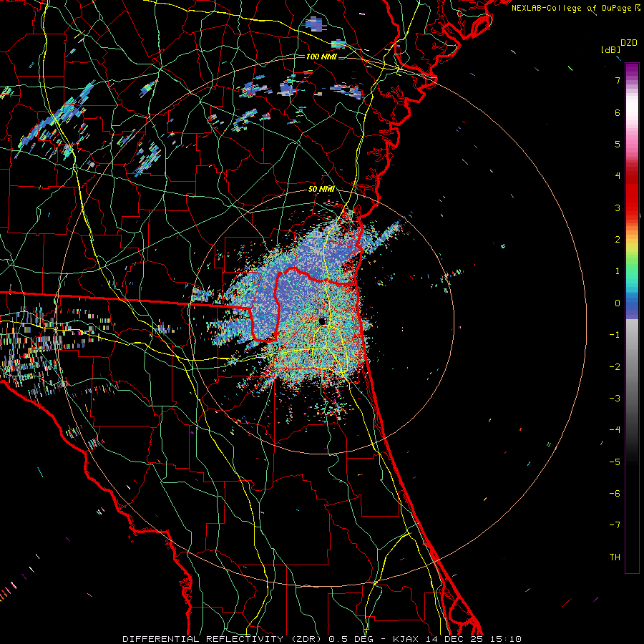
Task: Click the NEXLAB-College of DuPage label
Action: point(572,8)
